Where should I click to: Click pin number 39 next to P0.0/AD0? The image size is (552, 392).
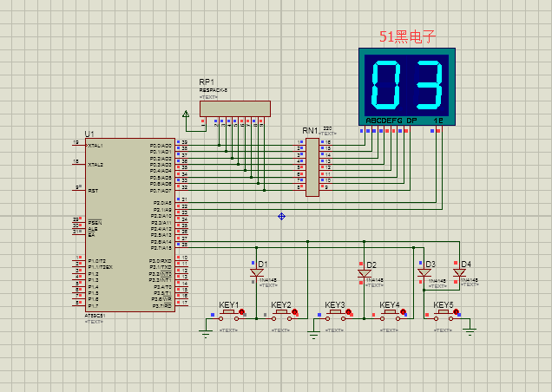[185, 142]
